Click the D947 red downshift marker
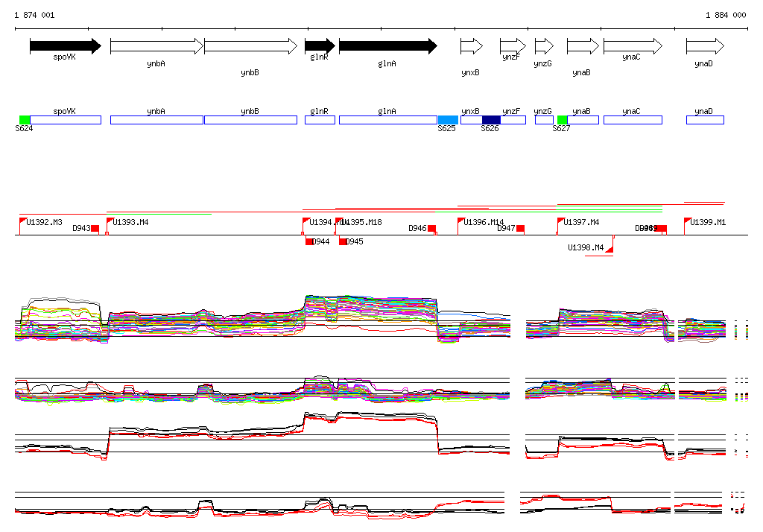Screen dimensions: 763x532 click(x=520, y=228)
